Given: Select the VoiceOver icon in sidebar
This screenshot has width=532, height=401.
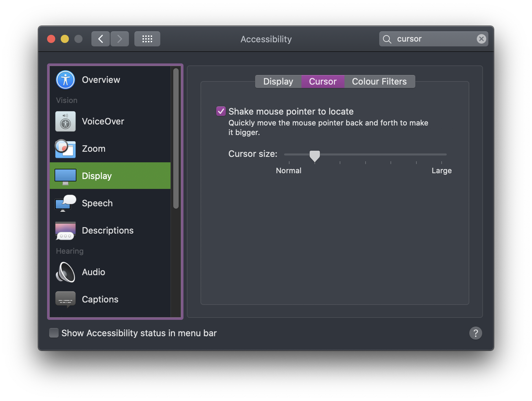Looking at the screenshot, I should pos(65,121).
